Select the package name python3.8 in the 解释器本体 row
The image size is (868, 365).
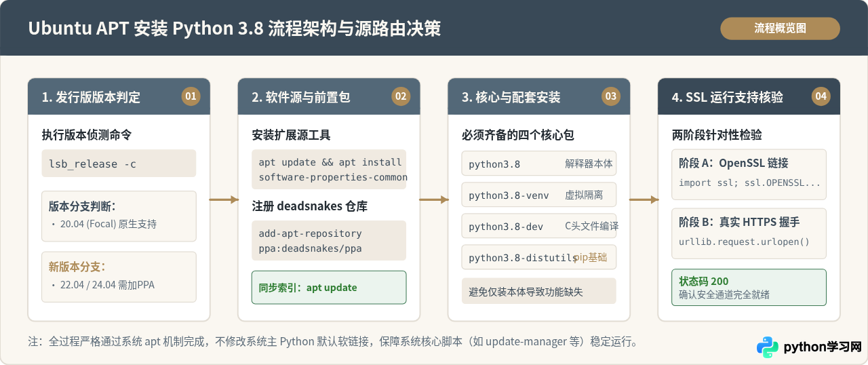pos(494,164)
